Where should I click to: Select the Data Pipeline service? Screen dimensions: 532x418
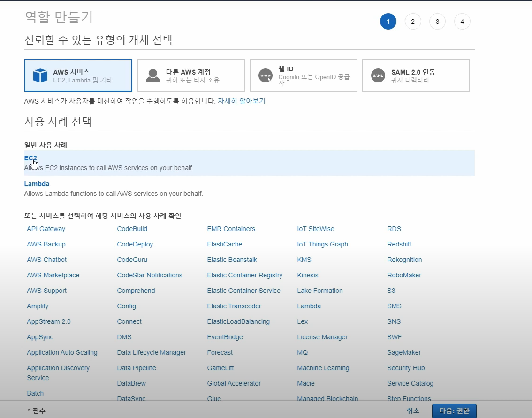(137, 368)
